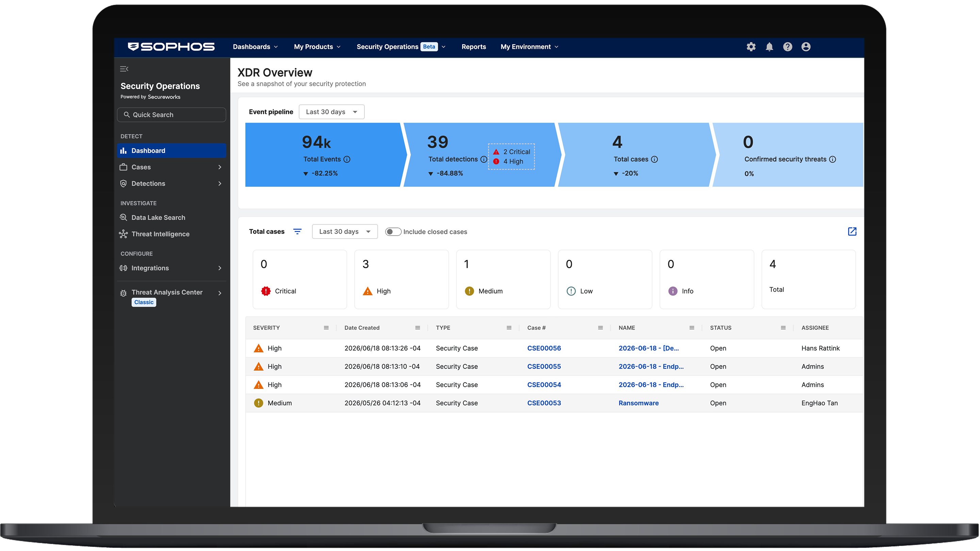
Task: Expand the Cases sidebar chevron
Action: click(x=219, y=167)
